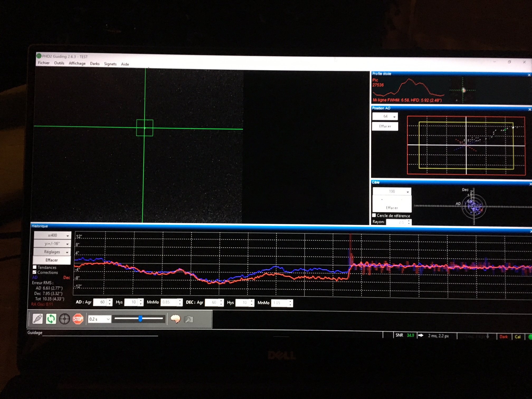Open the exposure time 0.2 s dropdown

[x=99, y=319]
